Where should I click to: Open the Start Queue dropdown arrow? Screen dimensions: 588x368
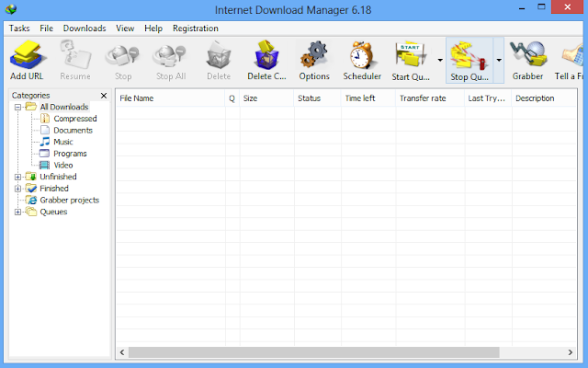click(440, 60)
